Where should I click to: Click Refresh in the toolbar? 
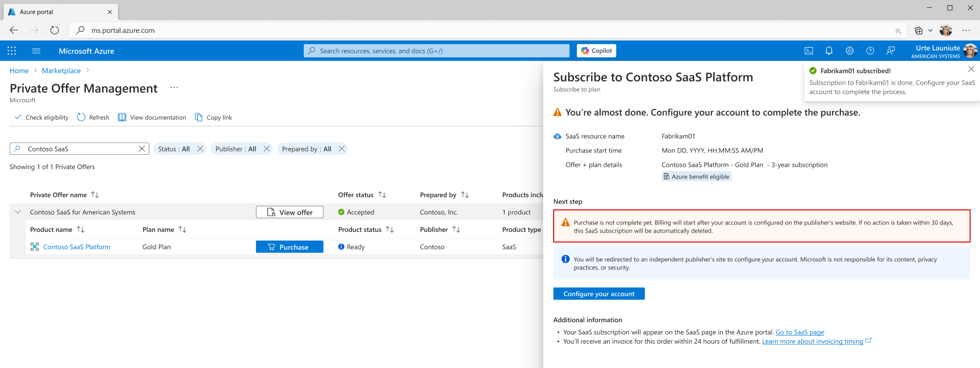[x=93, y=117]
